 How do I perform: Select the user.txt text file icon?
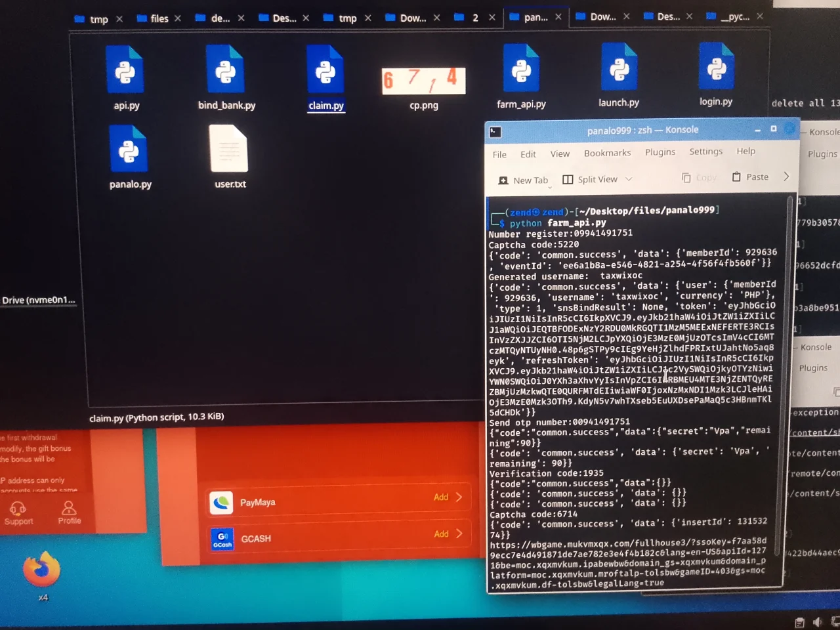point(228,148)
